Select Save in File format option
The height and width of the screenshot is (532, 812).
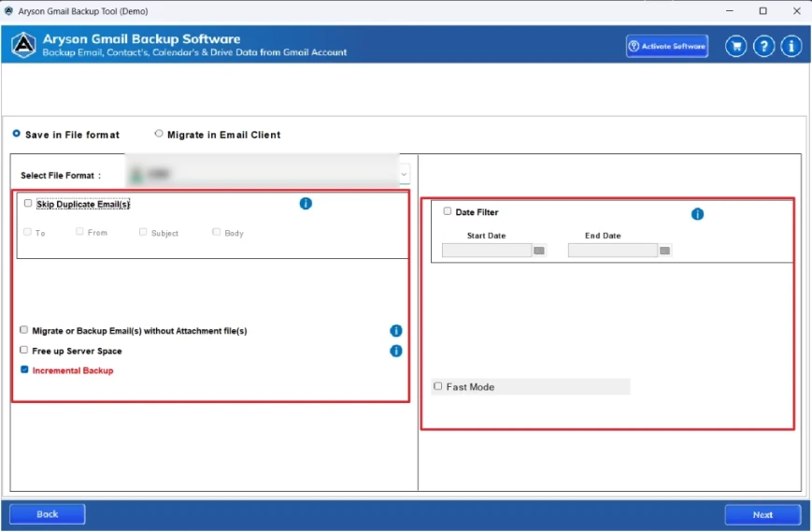(x=17, y=134)
